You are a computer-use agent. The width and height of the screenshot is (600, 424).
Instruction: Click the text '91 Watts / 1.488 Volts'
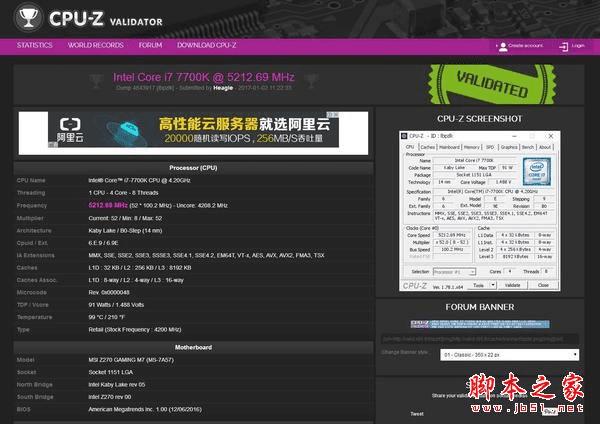tap(116, 305)
